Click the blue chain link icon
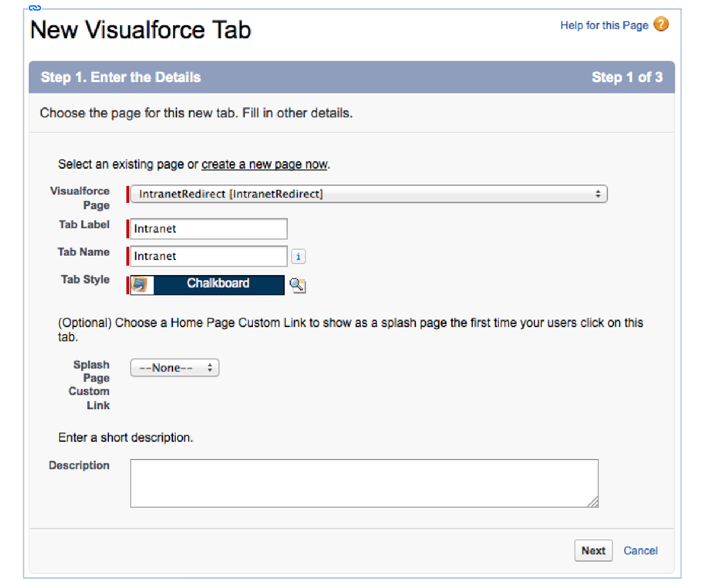Screen dimensions: 710x588 point(35,8)
